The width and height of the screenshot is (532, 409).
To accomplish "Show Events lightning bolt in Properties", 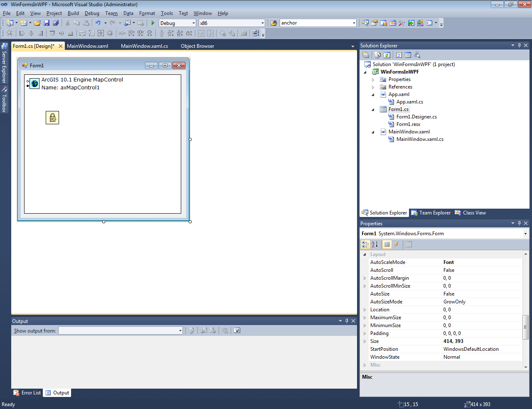I will (397, 244).
